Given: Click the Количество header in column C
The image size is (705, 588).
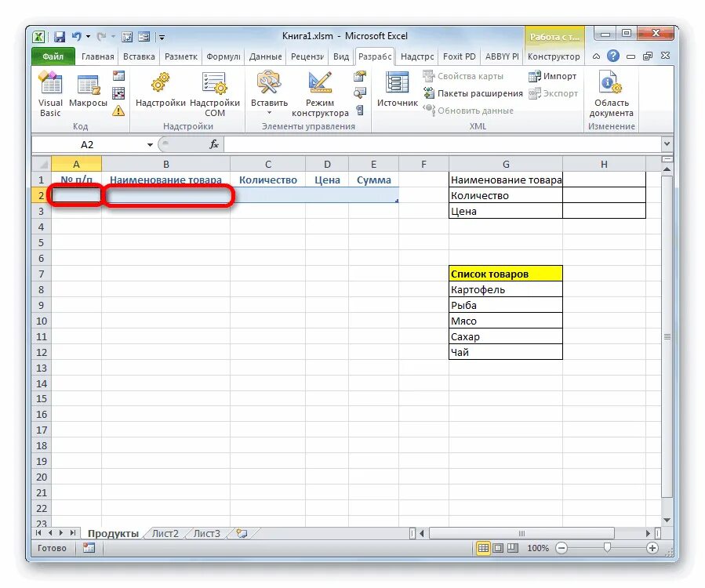Looking at the screenshot, I should tap(268, 180).
